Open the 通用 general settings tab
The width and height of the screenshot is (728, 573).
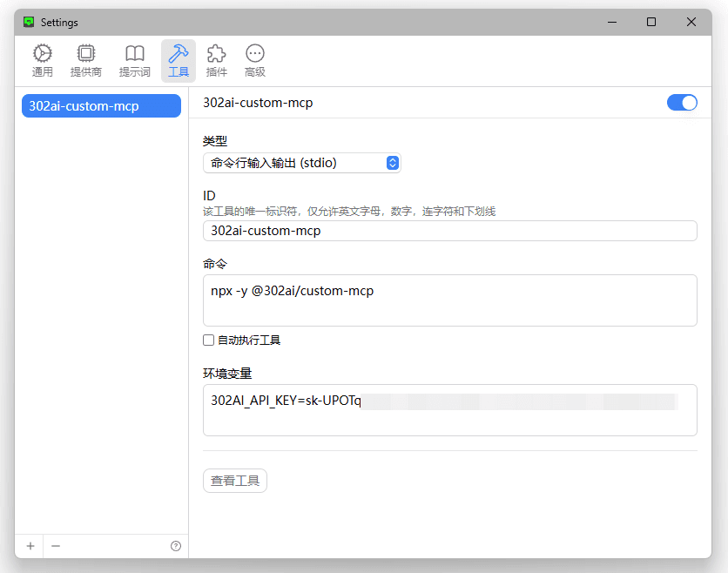pos(43,61)
